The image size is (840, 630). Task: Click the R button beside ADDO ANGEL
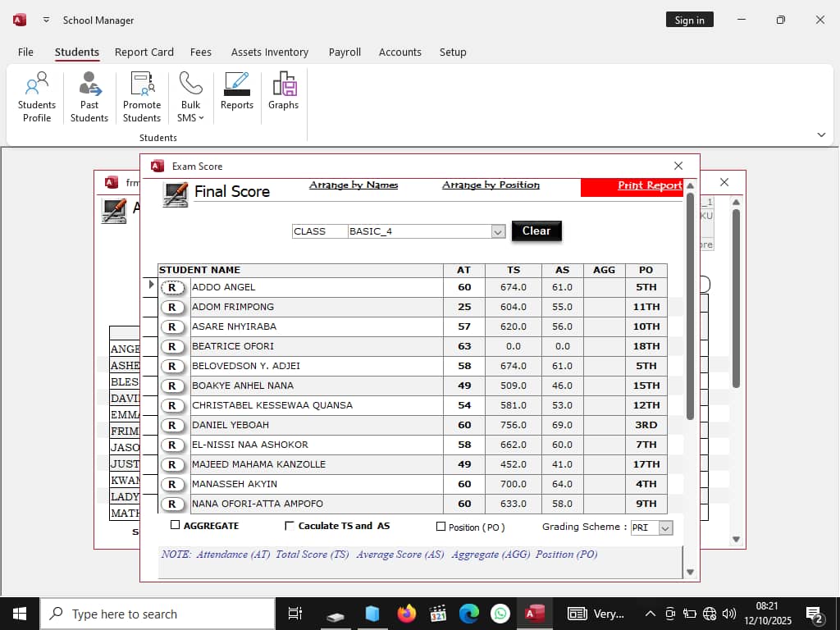172,287
